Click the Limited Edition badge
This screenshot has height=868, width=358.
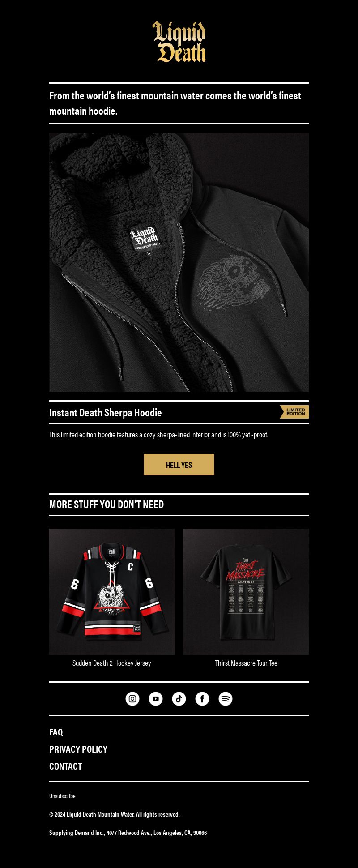coord(294,412)
